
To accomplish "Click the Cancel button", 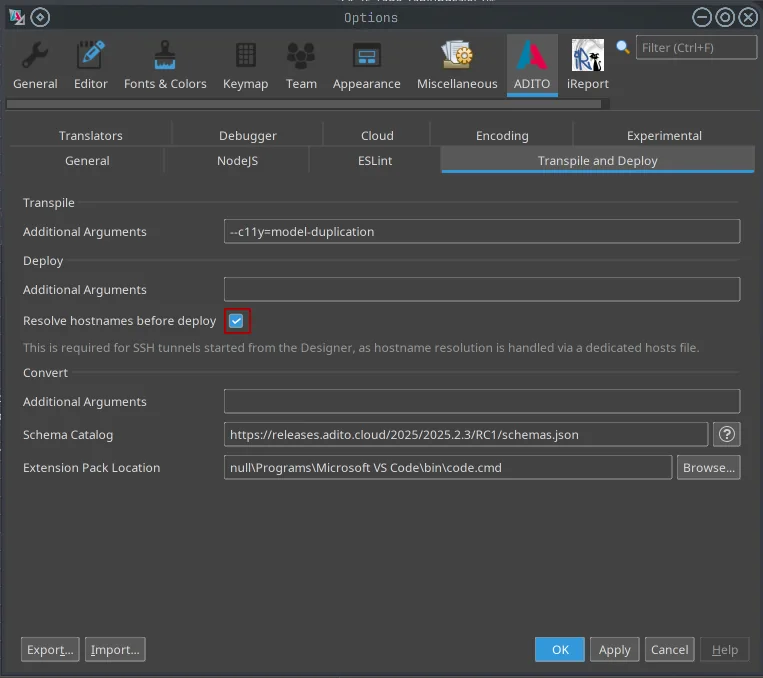I will coord(670,649).
